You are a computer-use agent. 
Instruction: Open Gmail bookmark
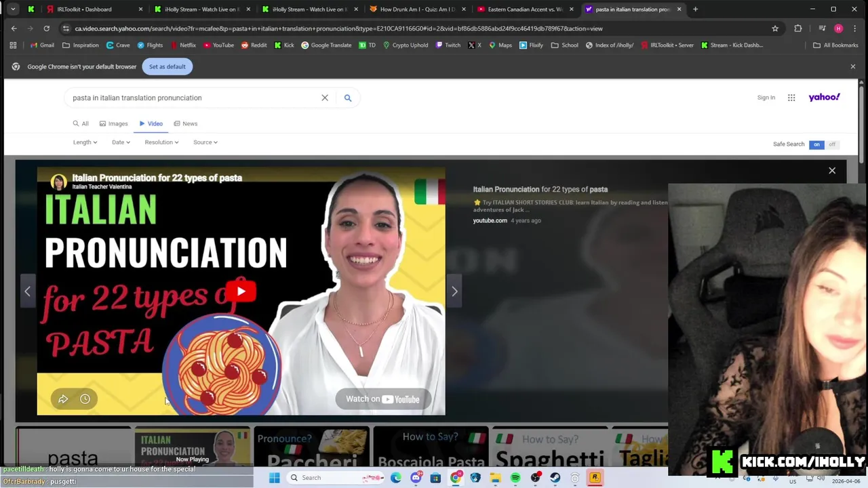tap(41, 45)
